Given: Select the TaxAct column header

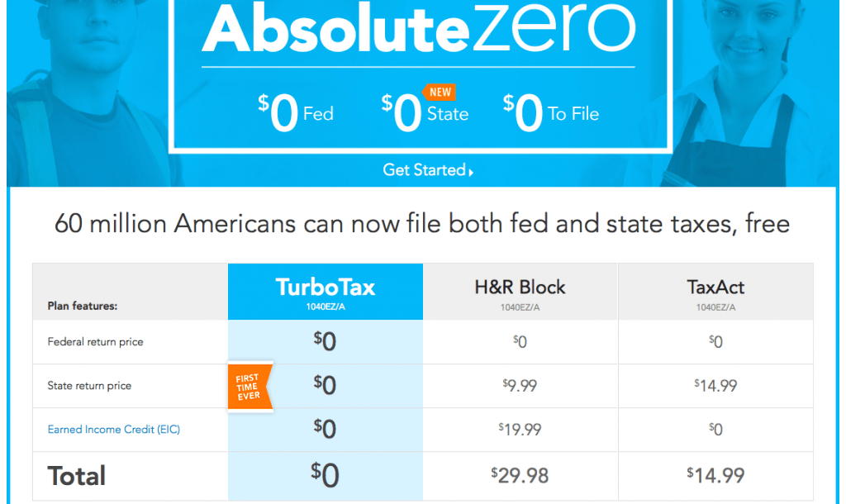Looking at the screenshot, I should (x=715, y=292).
